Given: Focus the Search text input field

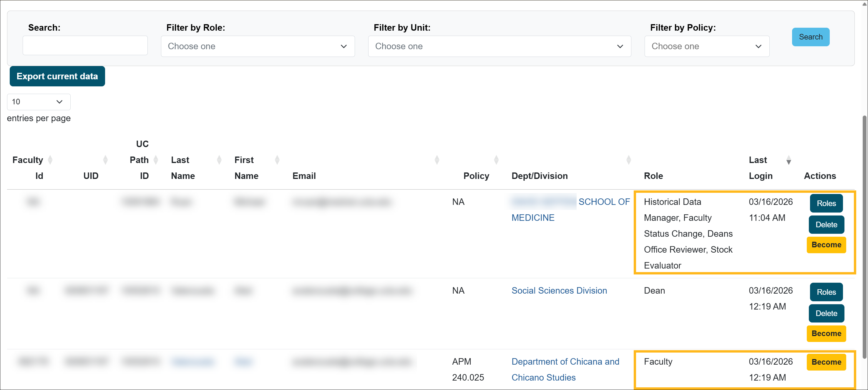Looking at the screenshot, I should (x=85, y=46).
